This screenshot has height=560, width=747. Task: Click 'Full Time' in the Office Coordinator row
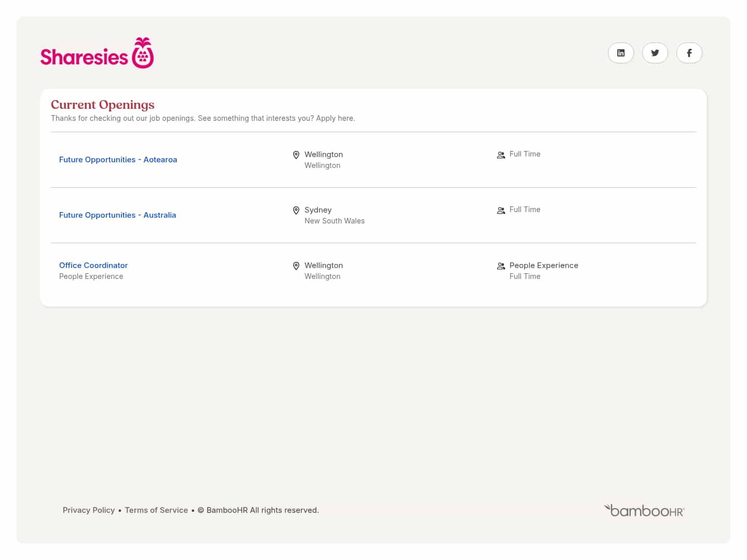coord(525,276)
